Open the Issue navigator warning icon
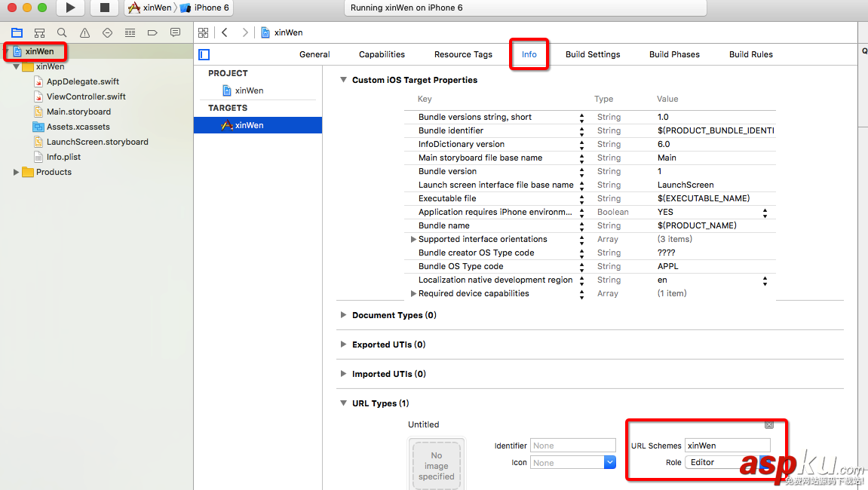 [84, 32]
